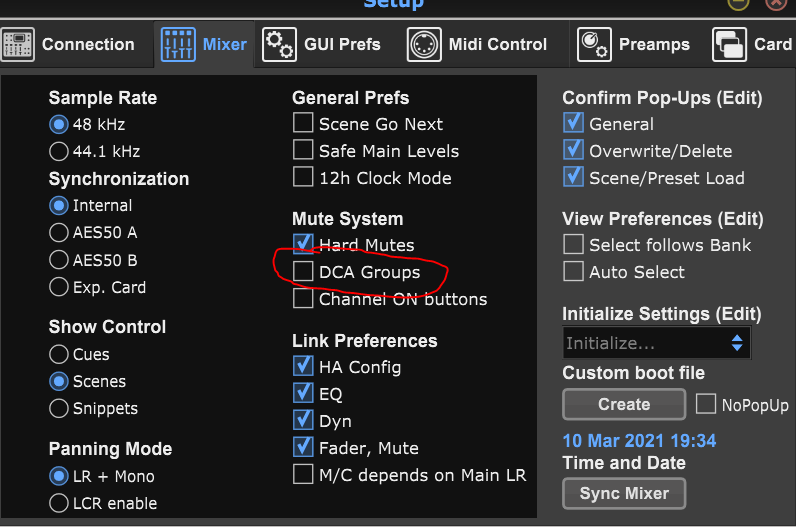
Task: Open GUI Prefs via gears icon
Action: click(279, 45)
